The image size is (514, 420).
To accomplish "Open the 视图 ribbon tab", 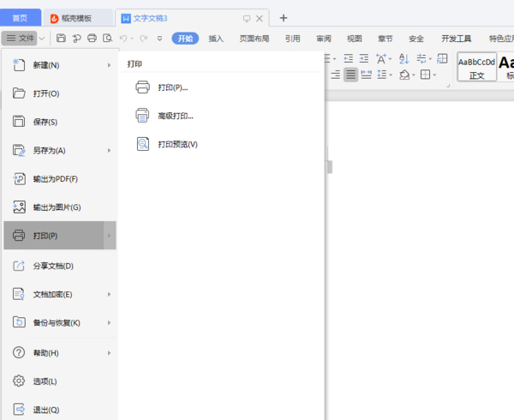I will [355, 39].
